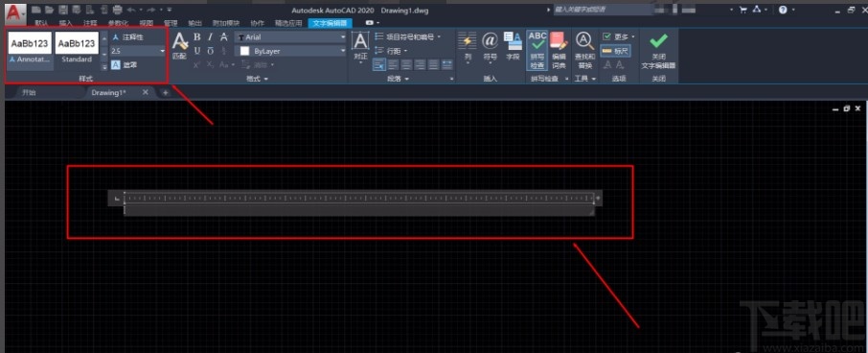This screenshot has width=868, height=353.
Task: Open Bullets and Numbering (项目符号和编号) dropdown
Action: [x=407, y=37]
